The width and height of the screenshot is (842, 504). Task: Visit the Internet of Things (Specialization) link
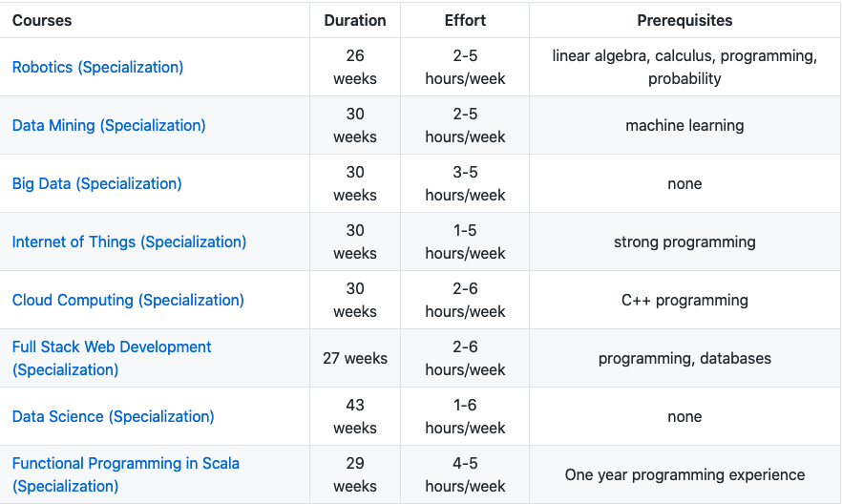(129, 241)
